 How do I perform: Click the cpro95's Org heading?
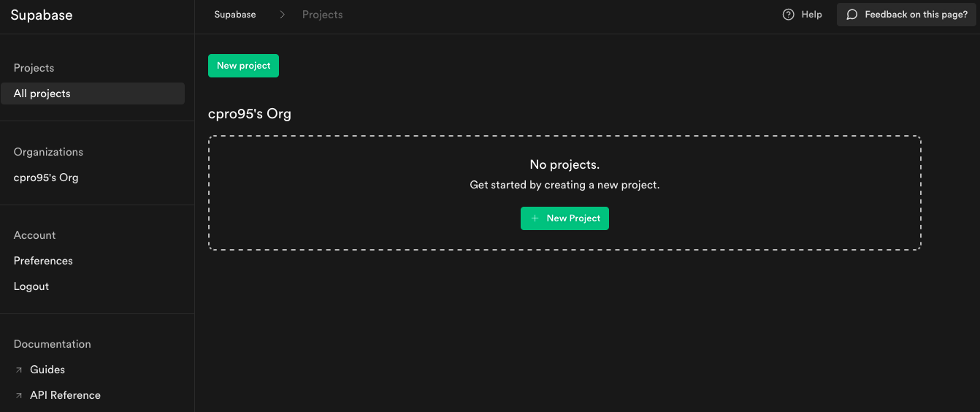pyautogui.click(x=250, y=114)
